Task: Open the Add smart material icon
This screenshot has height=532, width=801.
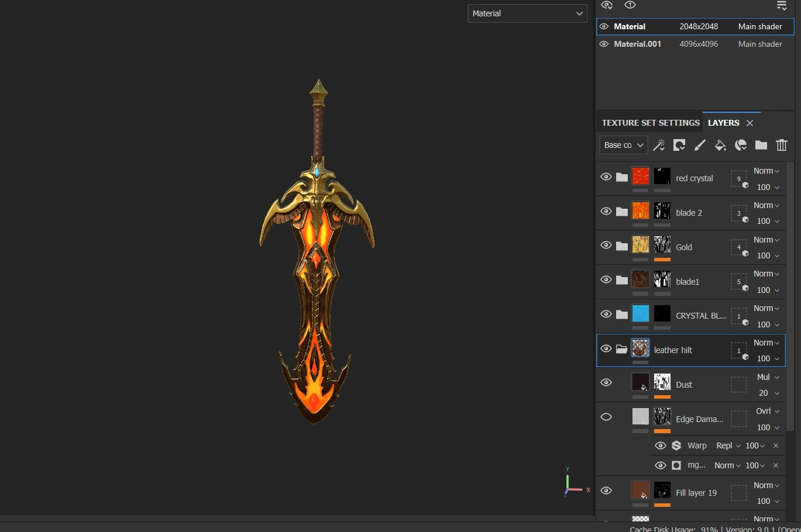Action: (741, 145)
